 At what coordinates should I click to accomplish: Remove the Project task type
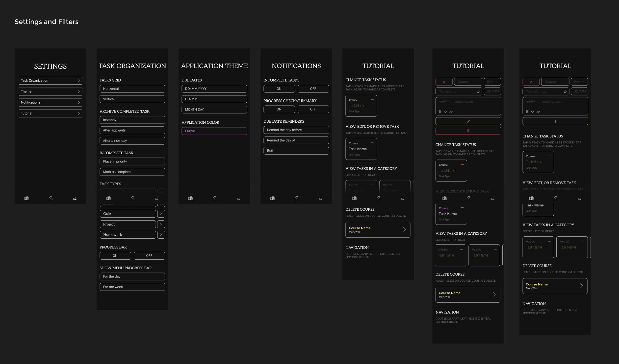click(161, 224)
